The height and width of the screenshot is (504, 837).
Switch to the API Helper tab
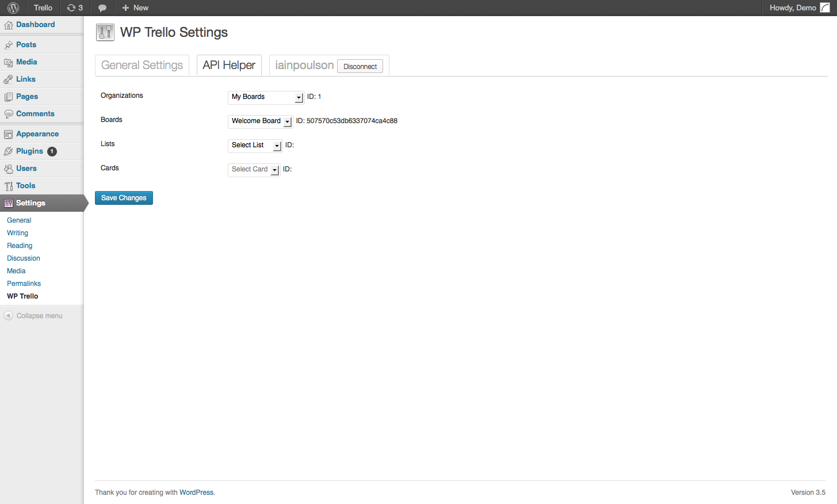[229, 65]
